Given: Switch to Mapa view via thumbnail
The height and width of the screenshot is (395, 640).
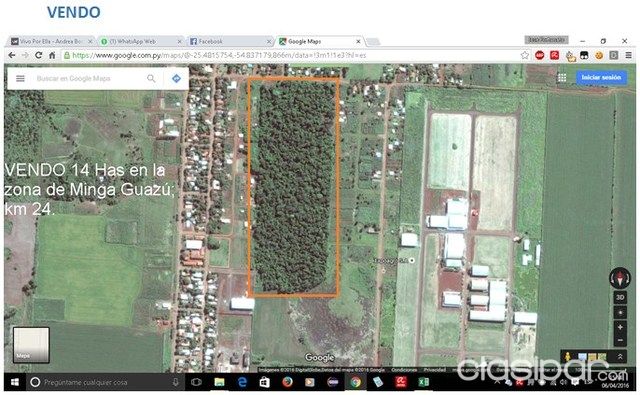Looking at the screenshot, I should click(31, 345).
